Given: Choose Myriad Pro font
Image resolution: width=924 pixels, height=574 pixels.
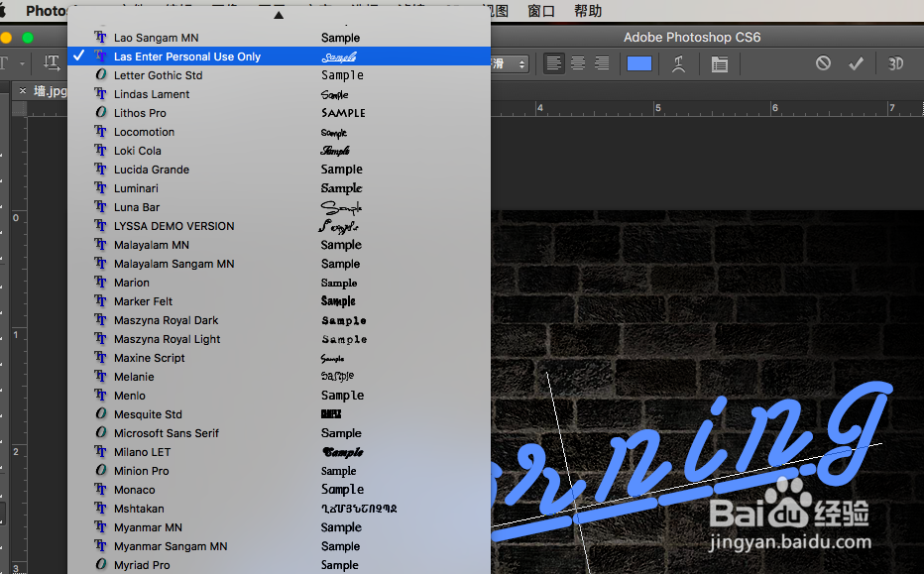Looking at the screenshot, I should (x=280, y=565).
